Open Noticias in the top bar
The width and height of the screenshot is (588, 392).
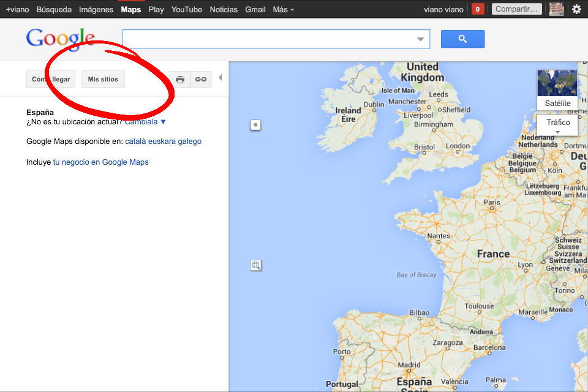[x=224, y=9]
